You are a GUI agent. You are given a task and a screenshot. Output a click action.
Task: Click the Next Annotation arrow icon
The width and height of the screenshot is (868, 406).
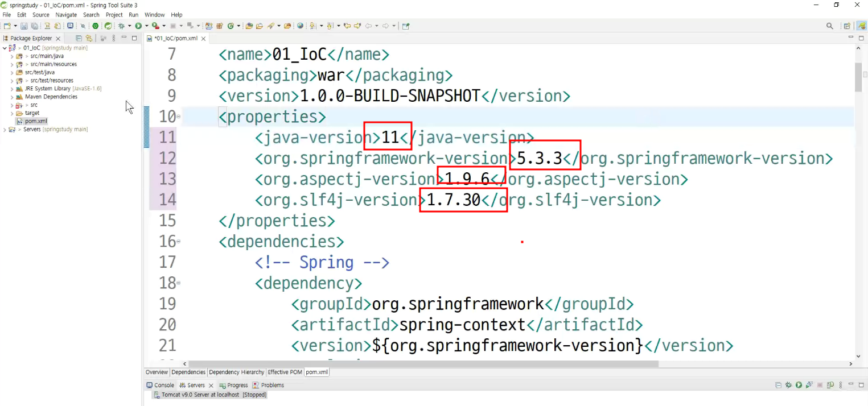pyautogui.click(x=313, y=26)
